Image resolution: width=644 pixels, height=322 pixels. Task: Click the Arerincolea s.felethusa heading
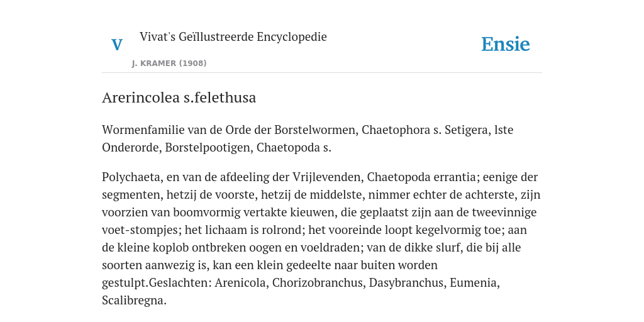point(179,97)
